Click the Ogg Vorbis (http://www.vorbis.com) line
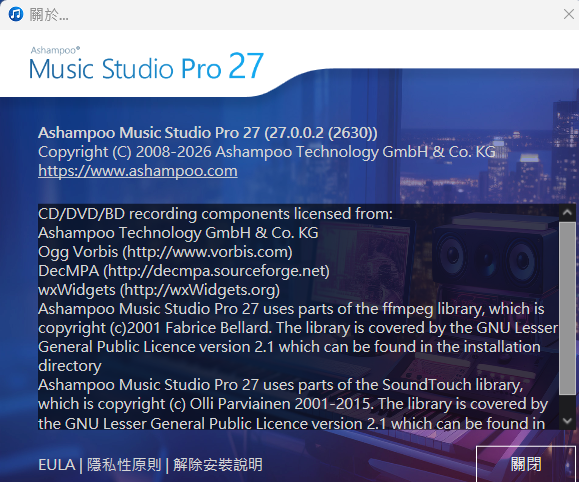This screenshot has width=579, height=482. 165,252
